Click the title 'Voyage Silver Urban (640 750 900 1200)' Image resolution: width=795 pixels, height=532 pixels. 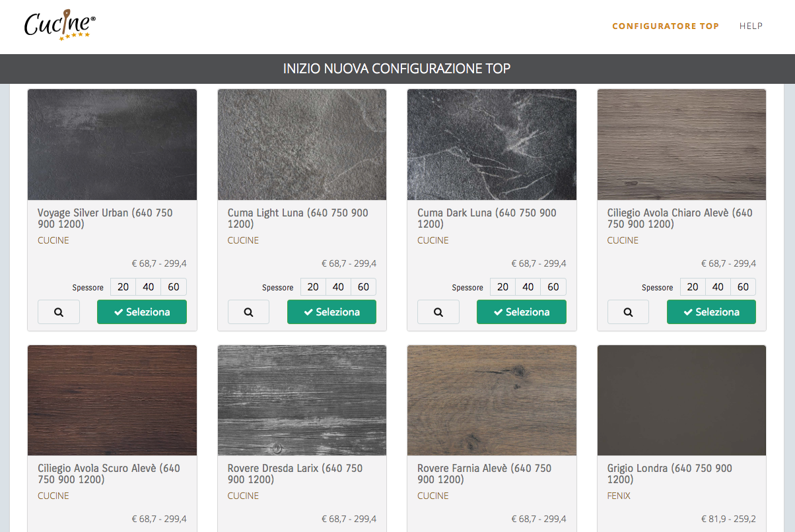[105, 218]
